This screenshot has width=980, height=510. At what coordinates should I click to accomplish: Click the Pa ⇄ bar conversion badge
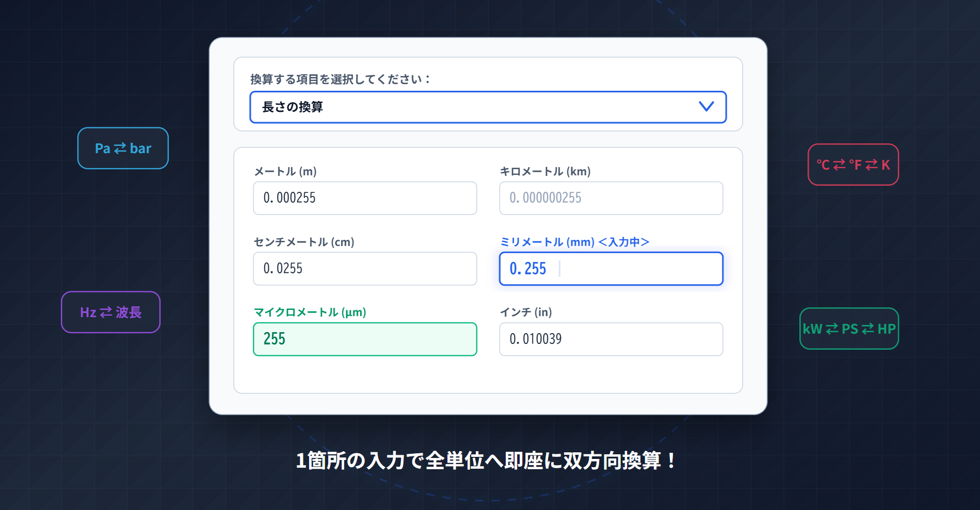[123, 148]
